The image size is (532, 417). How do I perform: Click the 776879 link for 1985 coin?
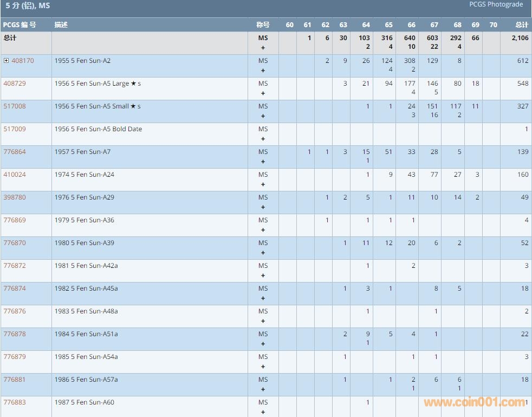(15, 357)
